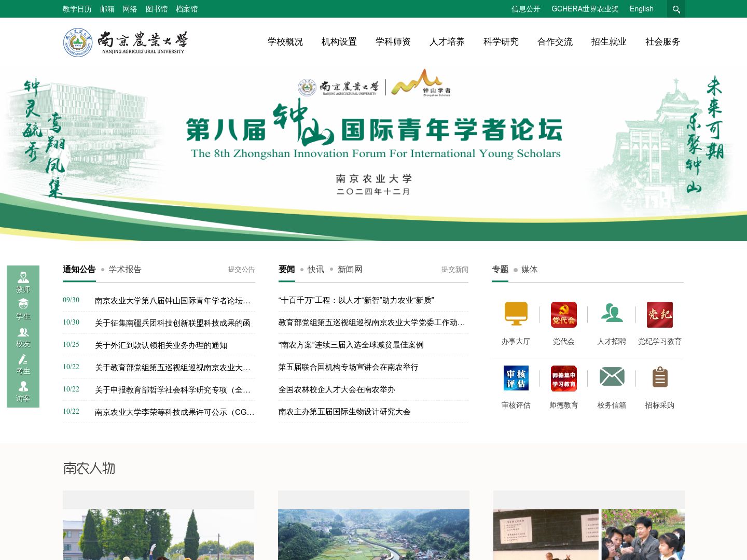Switch to the 学术报告 tab
The height and width of the screenshot is (560, 747).
click(125, 269)
